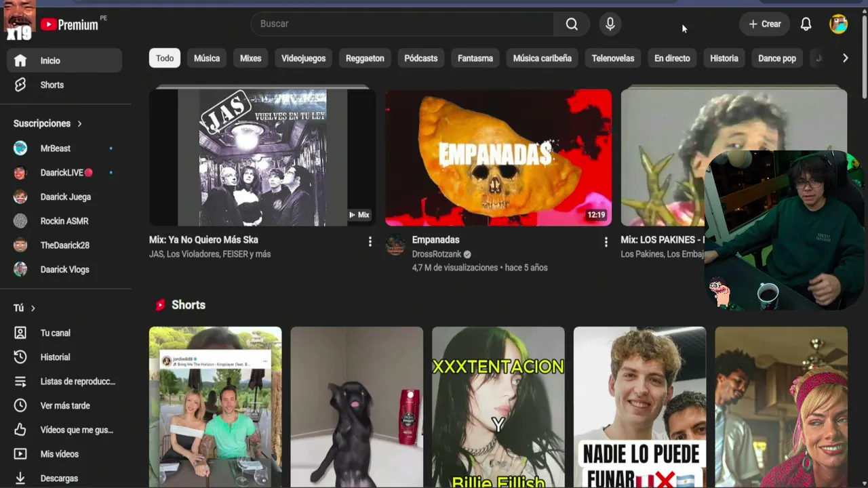Viewport: 868px width, 488px height.
Task: Open the Descargas download icon
Action: 20,479
